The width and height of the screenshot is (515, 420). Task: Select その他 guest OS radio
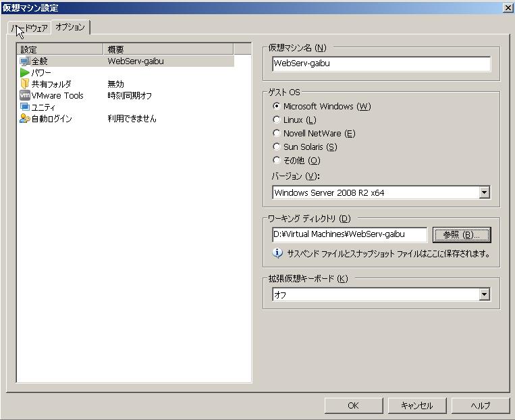277,160
